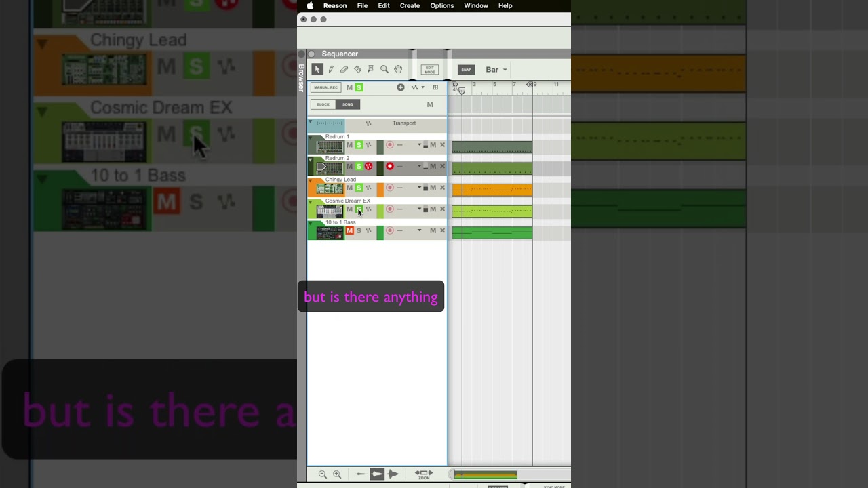The width and height of the screenshot is (868, 488).
Task: Switch to Song view
Action: pos(347,104)
